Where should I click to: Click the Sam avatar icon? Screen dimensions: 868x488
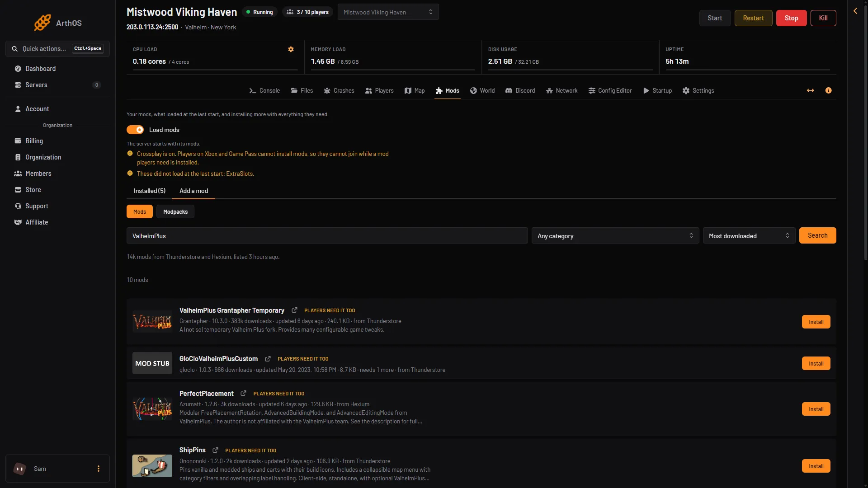20,469
